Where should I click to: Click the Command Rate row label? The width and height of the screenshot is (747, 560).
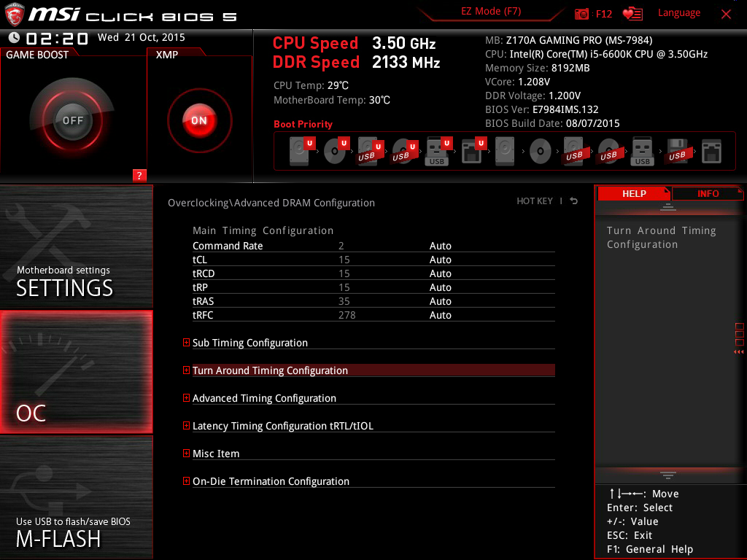(x=228, y=246)
